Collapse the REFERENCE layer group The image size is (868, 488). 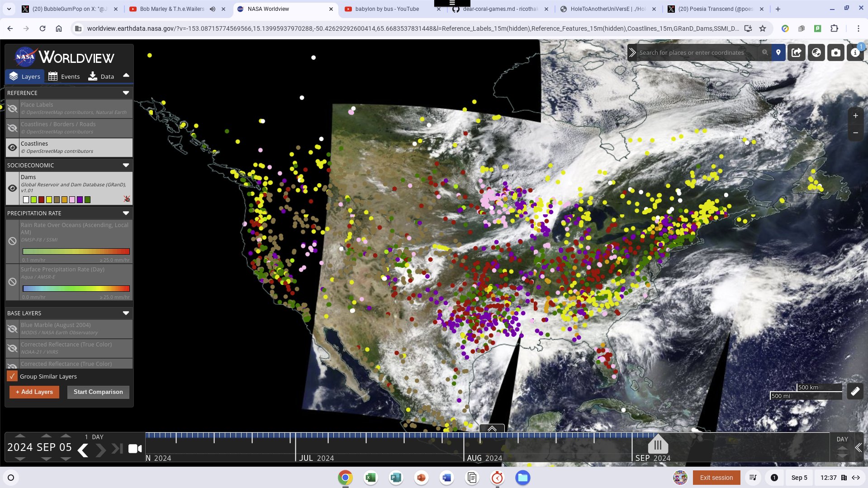(126, 93)
